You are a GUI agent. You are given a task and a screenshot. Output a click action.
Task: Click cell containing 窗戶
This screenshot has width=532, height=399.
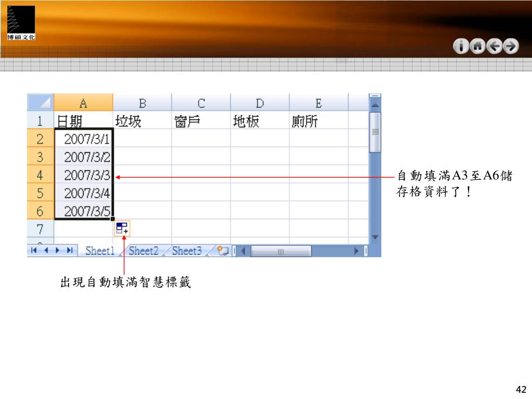[201, 120]
